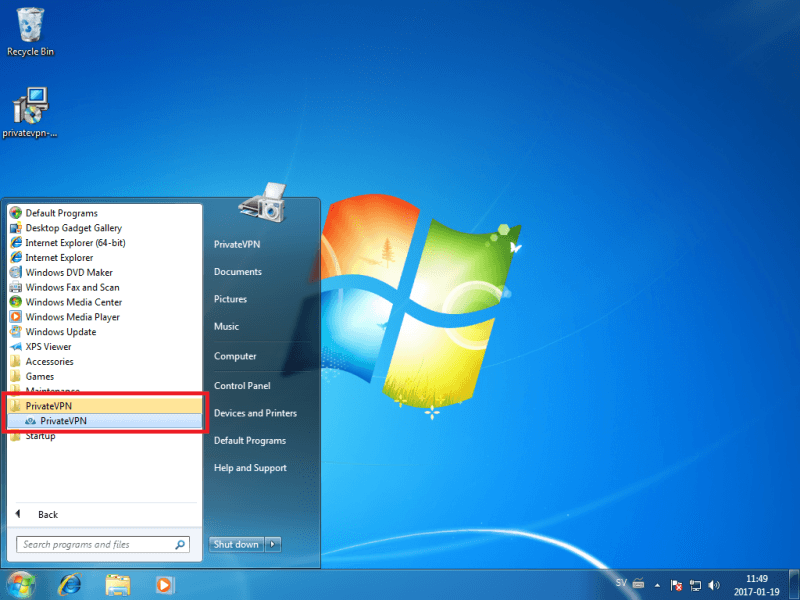Collapse the PrivateVPN folder
The width and height of the screenshot is (800, 600).
(x=48, y=406)
